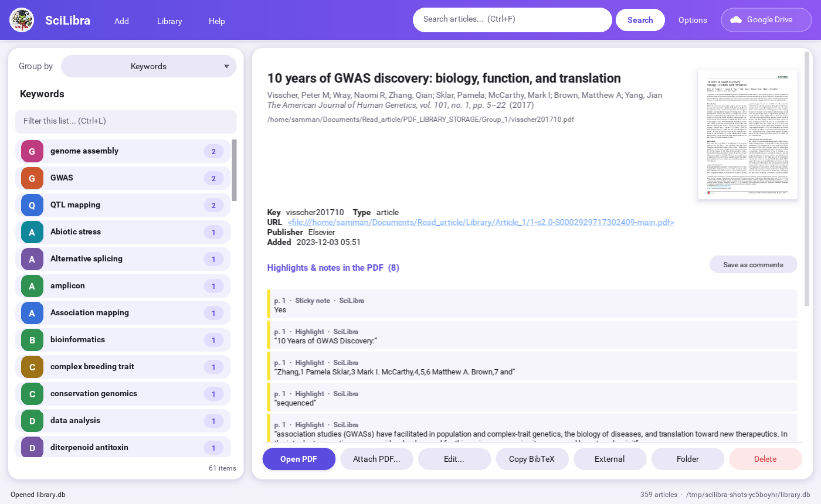Click the SciLibra owl logo icon
Image resolution: width=821 pixels, height=504 pixels.
tap(22, 21)
